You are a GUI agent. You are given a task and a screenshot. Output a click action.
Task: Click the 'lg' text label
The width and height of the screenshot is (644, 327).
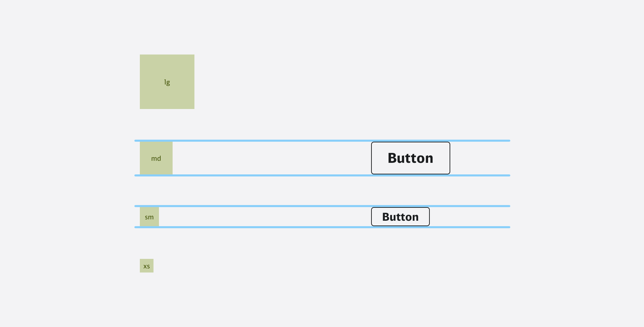(167, 82)
